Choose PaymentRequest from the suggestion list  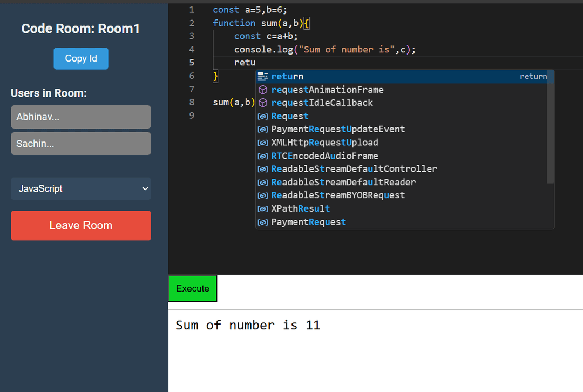click(308, 221)
